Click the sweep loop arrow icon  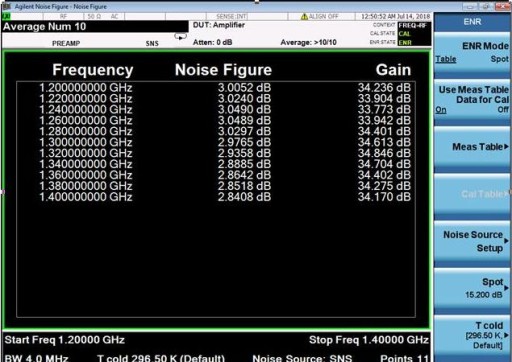180,36
